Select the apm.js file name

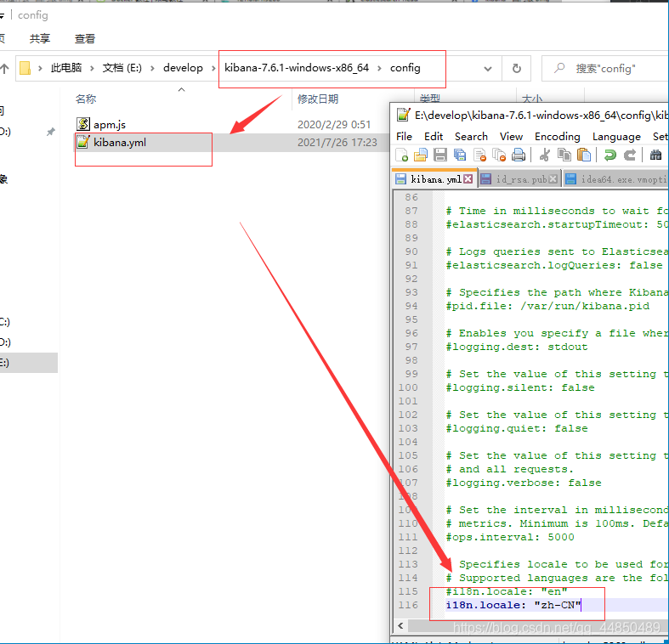[x=110, y=125]
